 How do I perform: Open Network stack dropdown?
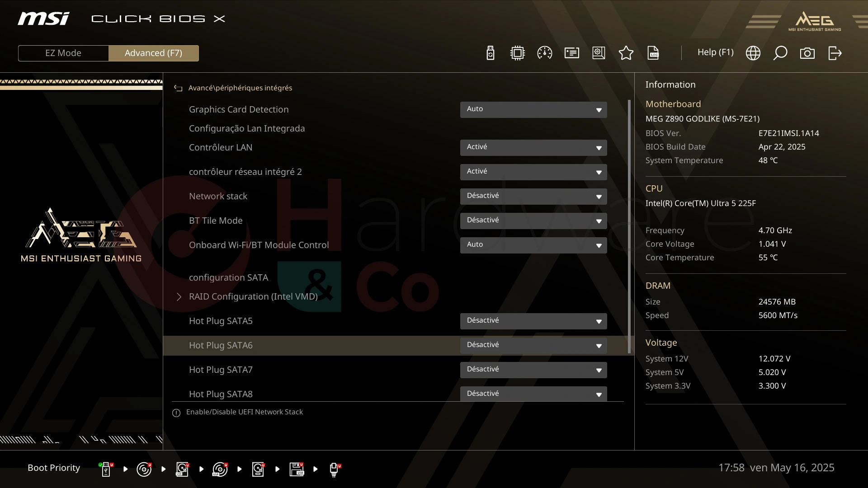tap(533, 196)
